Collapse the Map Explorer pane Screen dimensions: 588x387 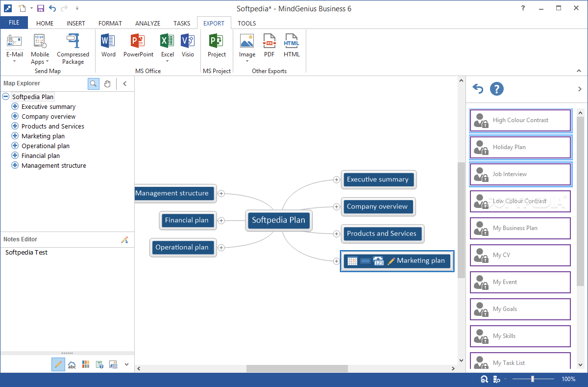click(124, 84)
